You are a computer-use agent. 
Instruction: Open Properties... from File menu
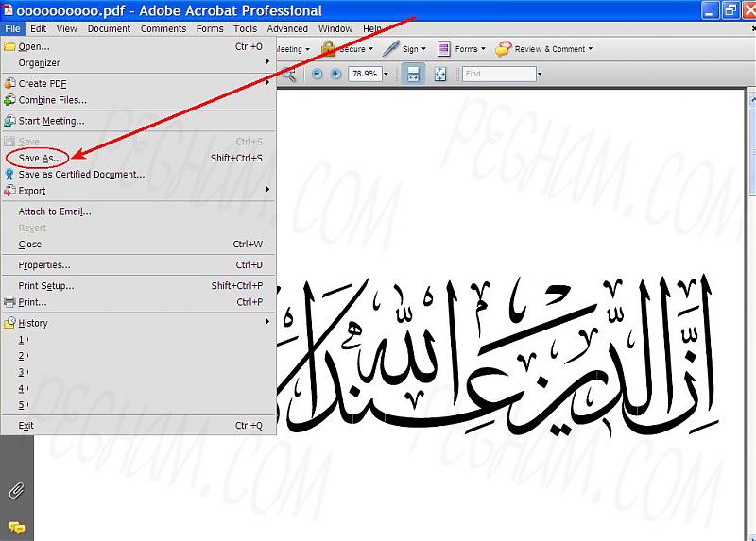point(138,265)
